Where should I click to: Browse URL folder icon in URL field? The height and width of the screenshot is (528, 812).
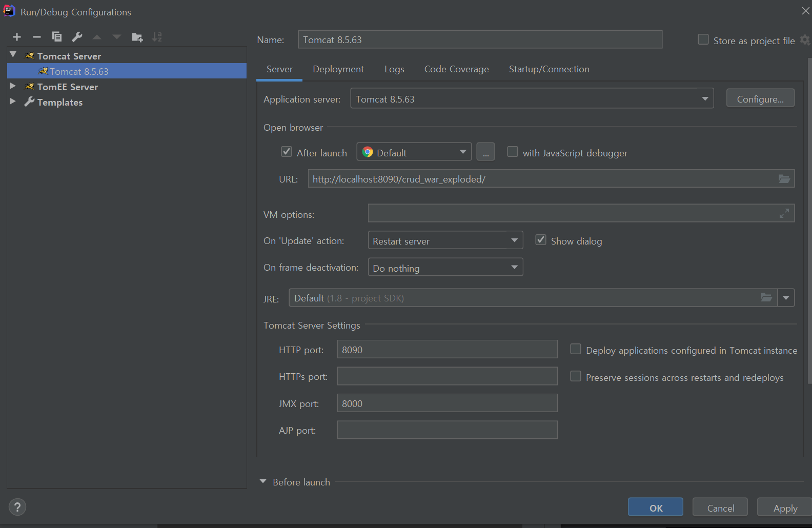784,179
